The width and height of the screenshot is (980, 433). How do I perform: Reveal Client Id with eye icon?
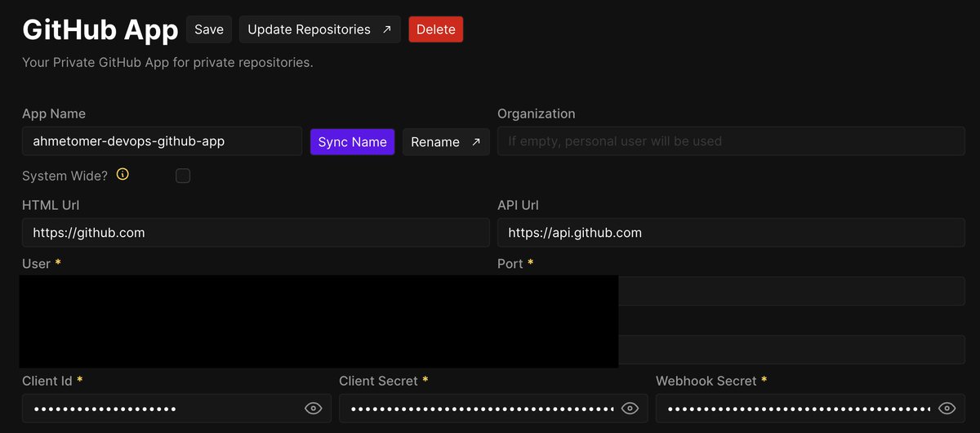point(313,408)
